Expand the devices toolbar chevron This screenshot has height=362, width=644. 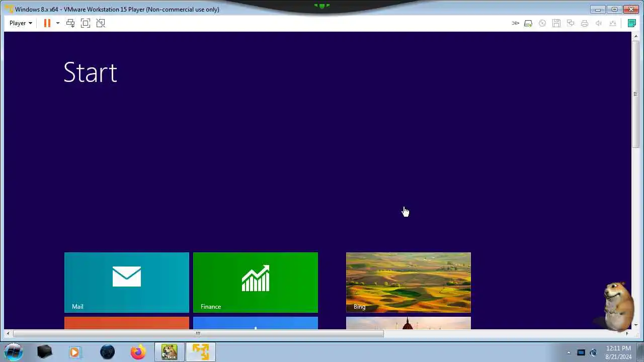coord(515,23)
